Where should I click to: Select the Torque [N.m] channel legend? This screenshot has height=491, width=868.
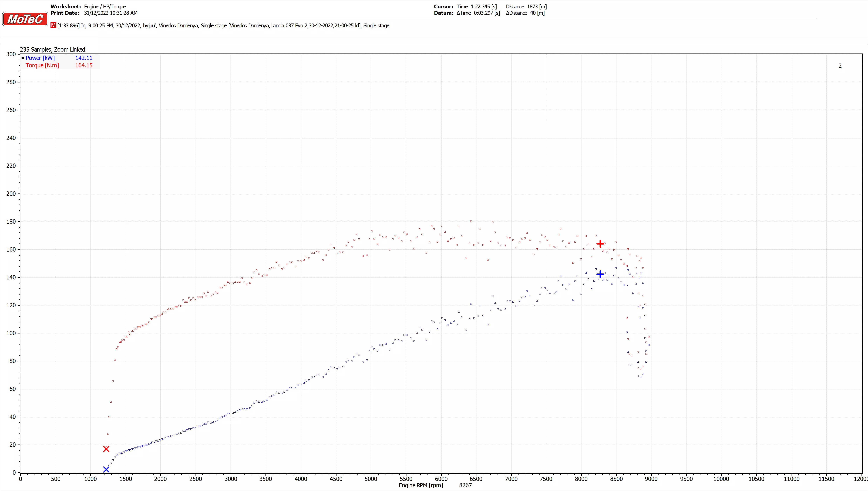42,65
